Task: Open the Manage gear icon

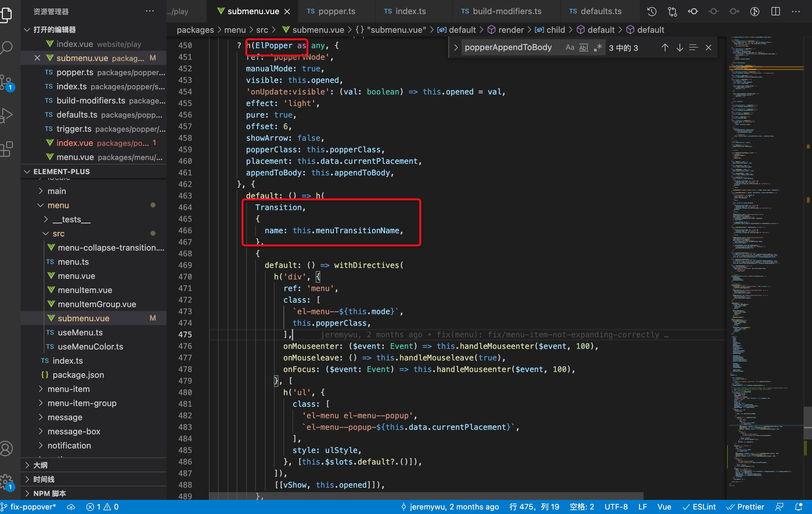Action: coord(7,482)
